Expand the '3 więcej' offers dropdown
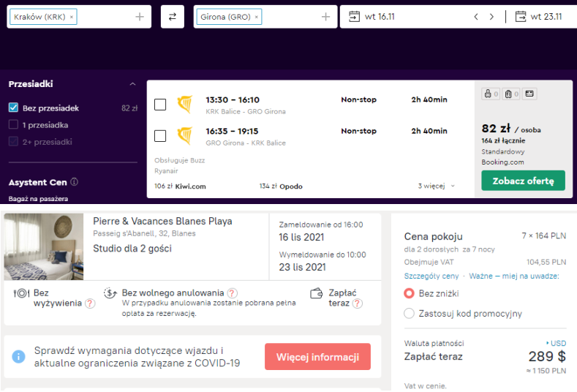This screenshot has height=392, width=577. click(437, 186)
